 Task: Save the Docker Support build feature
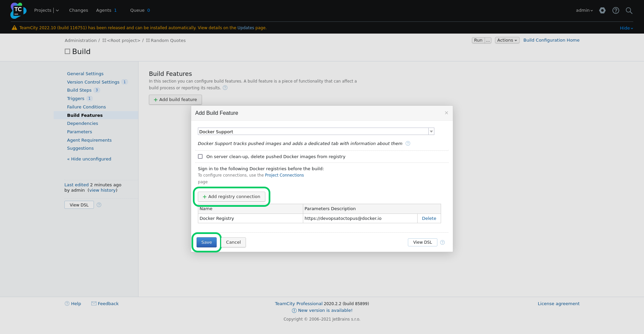pyautogui.click(x=207, y=242)
